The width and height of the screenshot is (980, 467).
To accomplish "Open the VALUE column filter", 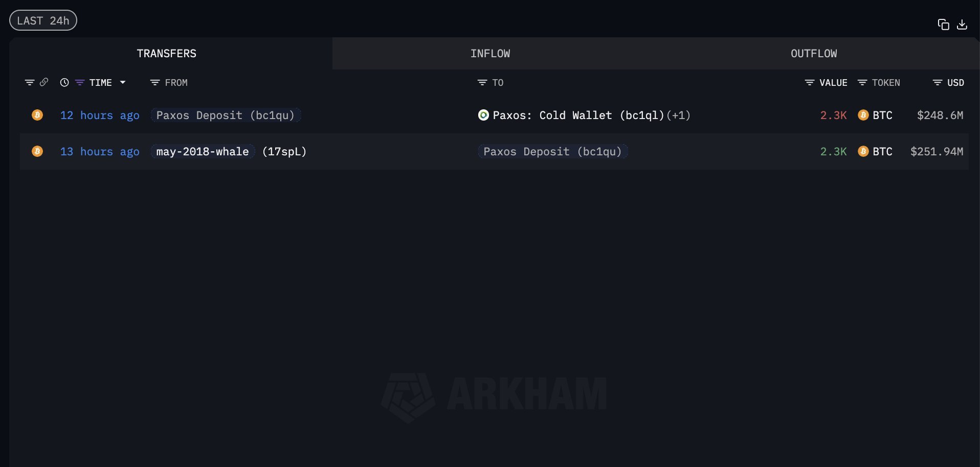I will 810,83.
